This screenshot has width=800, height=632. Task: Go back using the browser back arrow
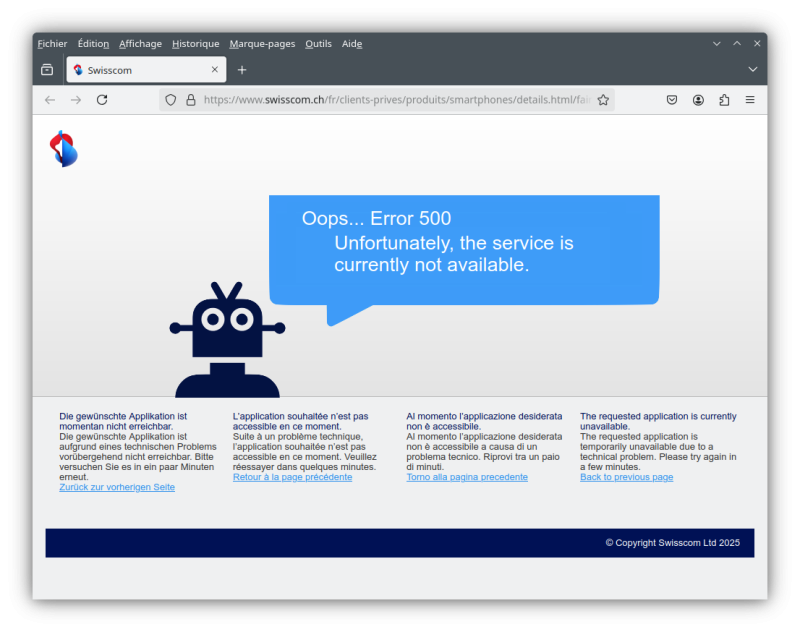pos(50,100)
